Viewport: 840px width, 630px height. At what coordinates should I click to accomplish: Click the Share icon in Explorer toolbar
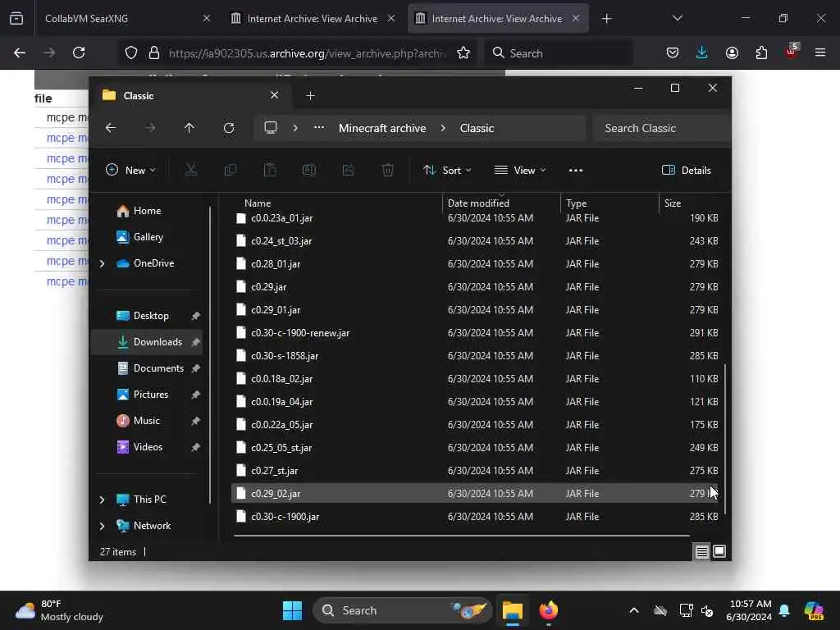click(348, 171)
